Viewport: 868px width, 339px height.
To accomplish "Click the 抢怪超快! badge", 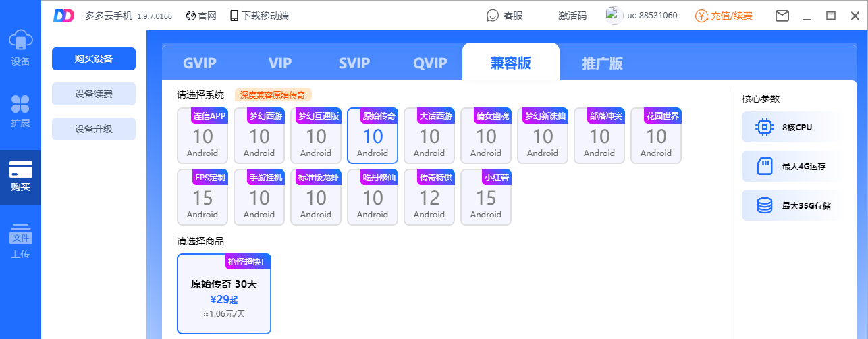I will point(248,261).
